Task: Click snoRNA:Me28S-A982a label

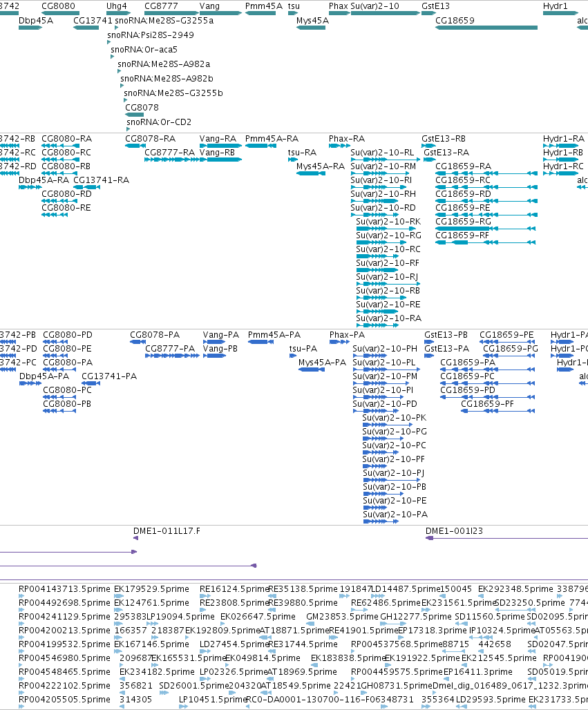Action: click(x=164, y=64)
